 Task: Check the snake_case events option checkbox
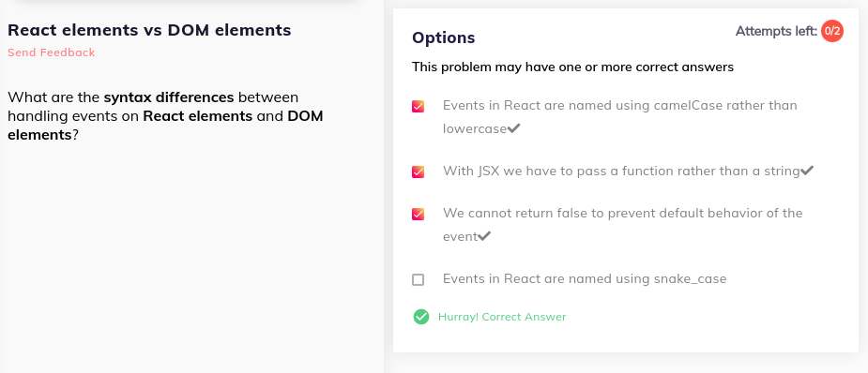418,279
